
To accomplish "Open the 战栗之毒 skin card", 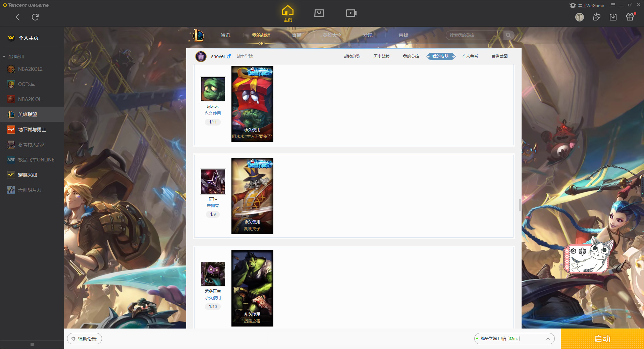I will tap(252, 288).
